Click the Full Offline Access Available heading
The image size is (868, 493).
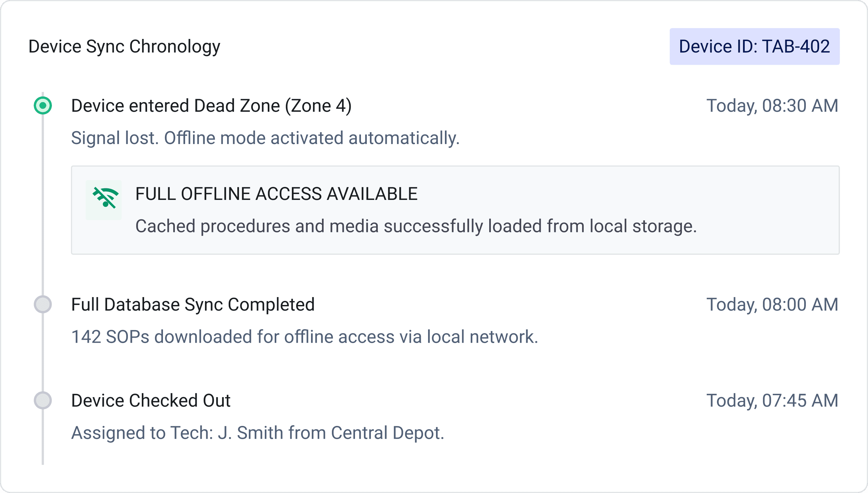pyautogui.click(x=276, y=194)
